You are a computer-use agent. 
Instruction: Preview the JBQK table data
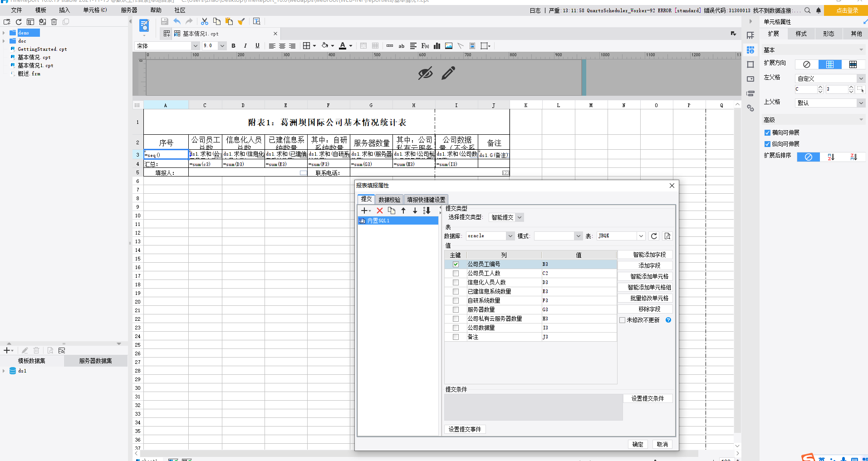pos(667,236)
